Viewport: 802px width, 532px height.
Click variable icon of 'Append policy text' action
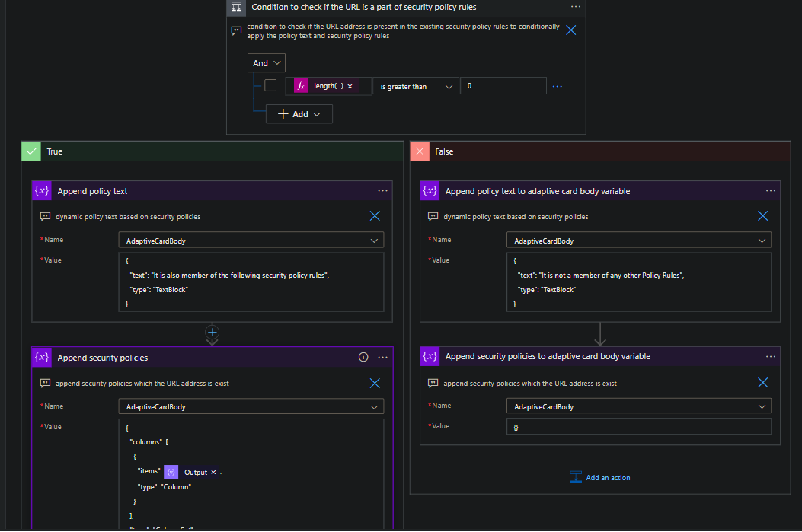click(41, 190)
